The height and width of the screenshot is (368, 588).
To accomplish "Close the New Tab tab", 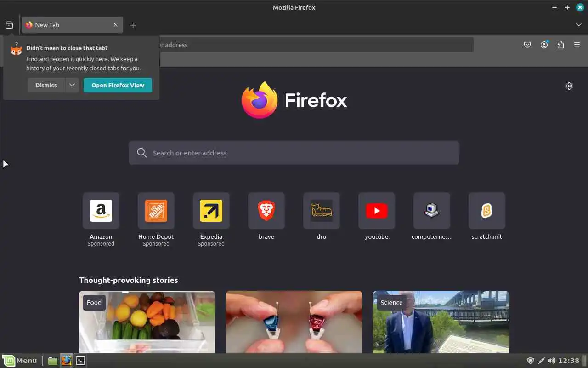I will (116, 25).
